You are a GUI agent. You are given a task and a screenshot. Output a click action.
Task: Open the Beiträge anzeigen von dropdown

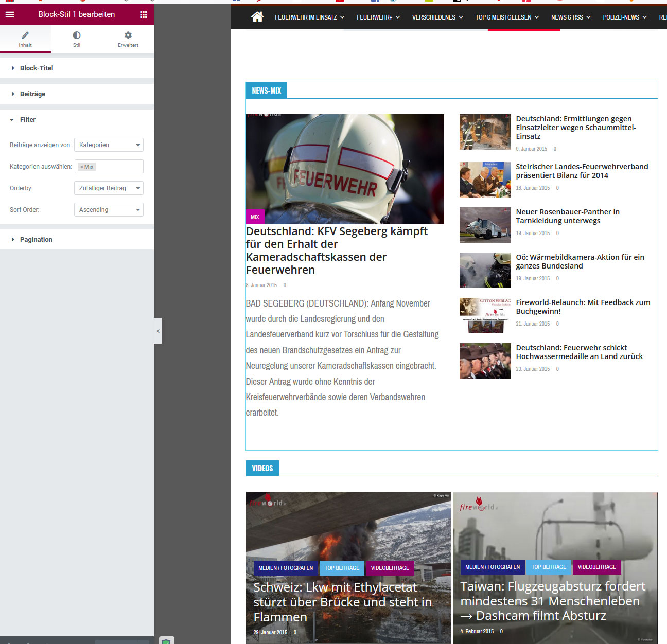pyautogui.click(x=109, y=145)
